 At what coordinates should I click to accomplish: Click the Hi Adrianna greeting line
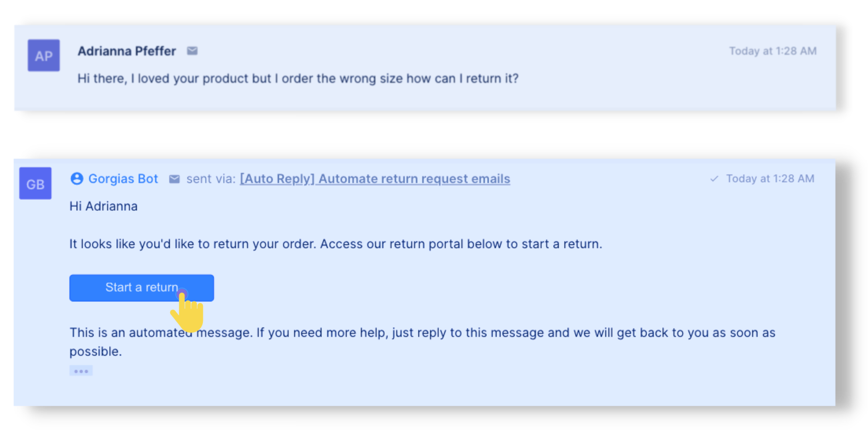point(104,206)
